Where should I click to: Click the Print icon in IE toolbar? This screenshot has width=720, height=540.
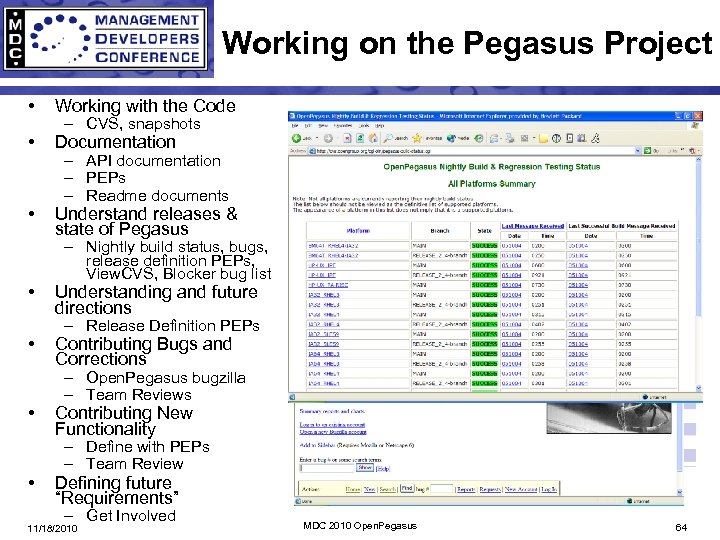[x=509, y=138]
